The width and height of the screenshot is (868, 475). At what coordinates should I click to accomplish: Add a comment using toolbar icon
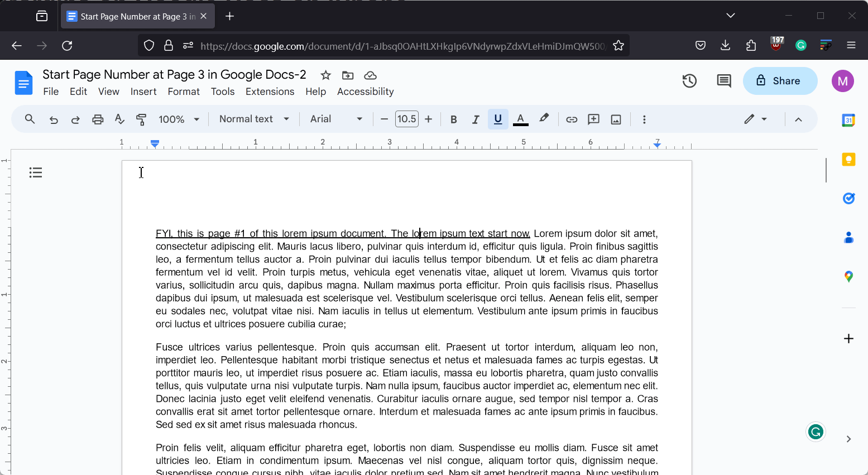593,119
